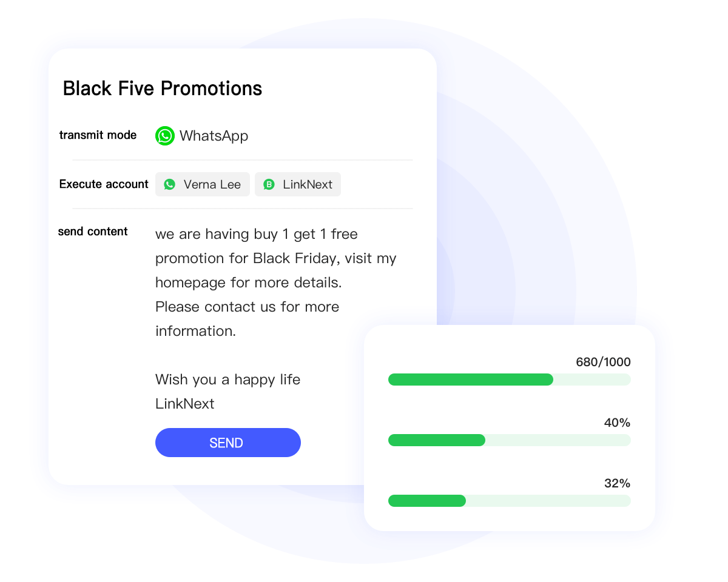Click the WhatsApp transmit mode text
The width and height of the screenshot is (728, 582).
tap(214, 136)
